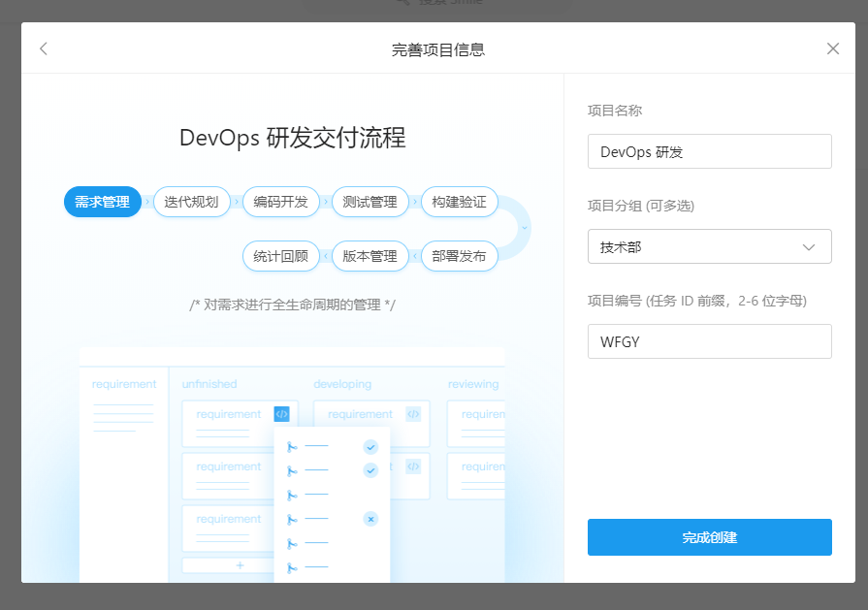Click the 完善项目信息 dialog title
The height and width of the screenshot is (610, 868).
[437, 49]
